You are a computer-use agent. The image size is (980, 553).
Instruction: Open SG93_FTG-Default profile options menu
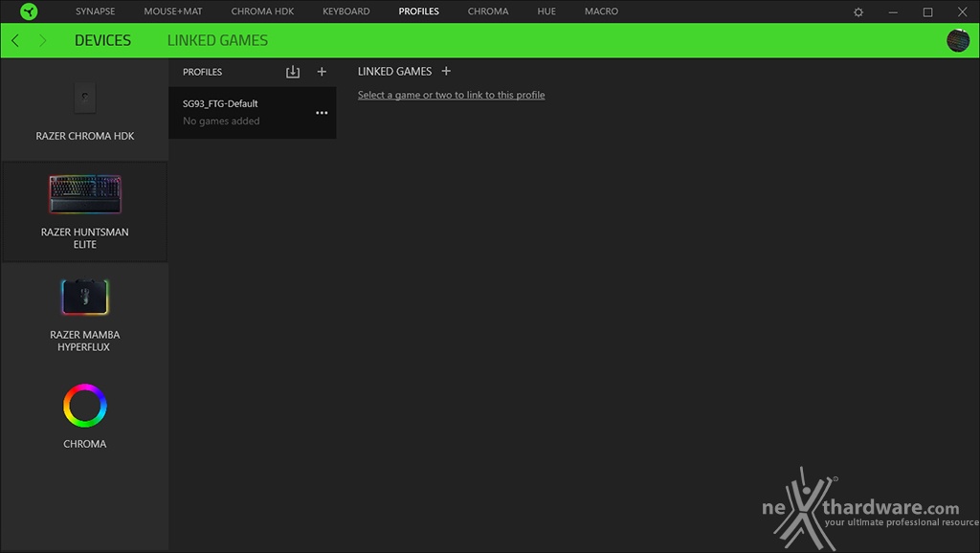[x=322, y=113]
